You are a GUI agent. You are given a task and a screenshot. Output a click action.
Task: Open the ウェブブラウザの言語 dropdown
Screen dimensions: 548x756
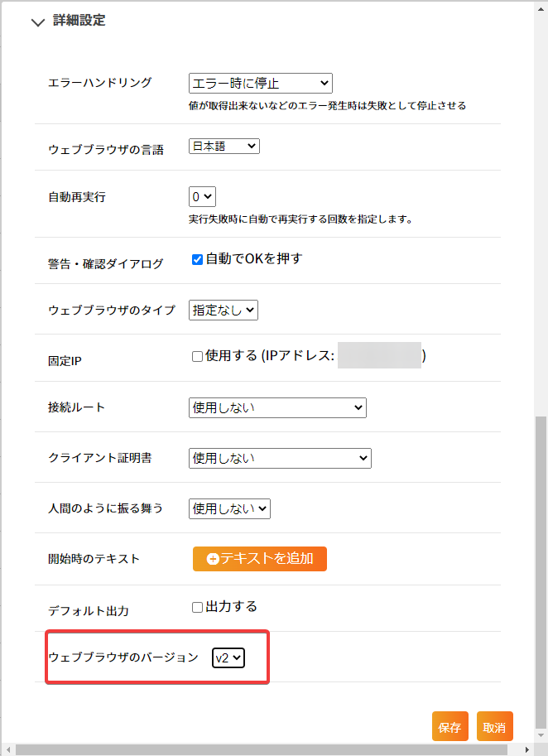click(224, 146)
